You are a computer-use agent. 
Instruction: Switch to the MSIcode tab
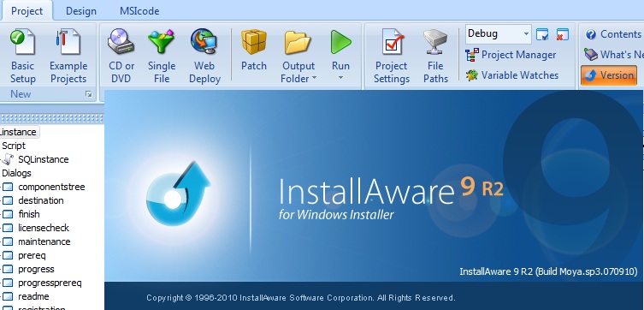(x=139, y=11)
